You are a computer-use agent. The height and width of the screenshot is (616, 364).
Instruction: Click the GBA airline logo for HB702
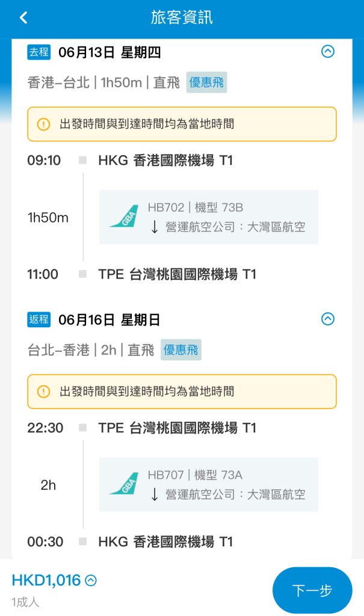coord(124,217)
